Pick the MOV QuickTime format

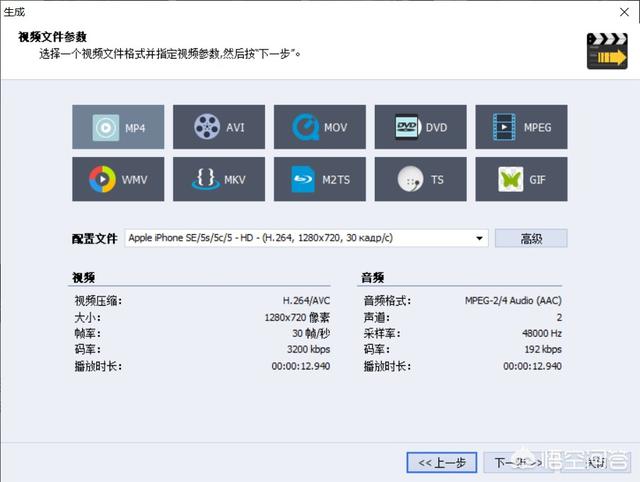319,127
